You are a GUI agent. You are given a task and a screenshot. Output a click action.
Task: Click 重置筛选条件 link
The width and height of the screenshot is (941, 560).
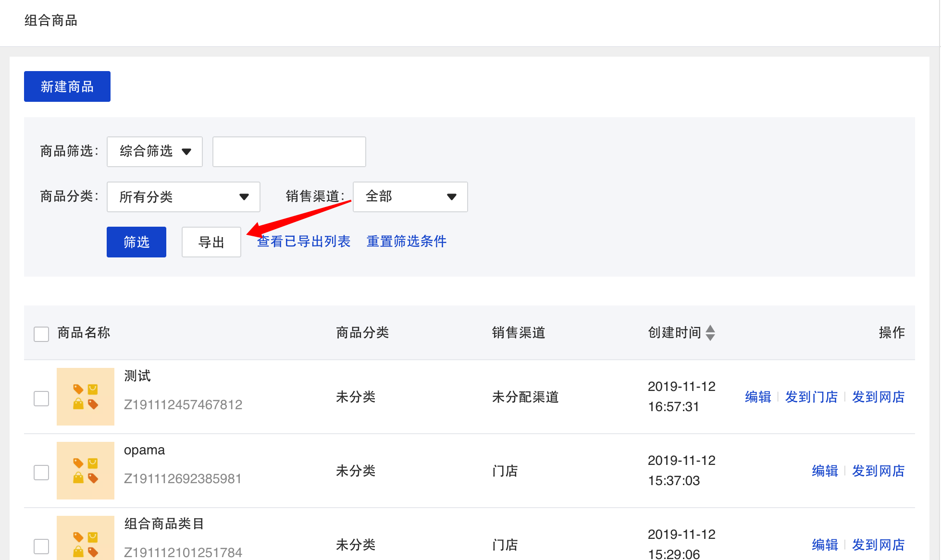click(407, 242)
